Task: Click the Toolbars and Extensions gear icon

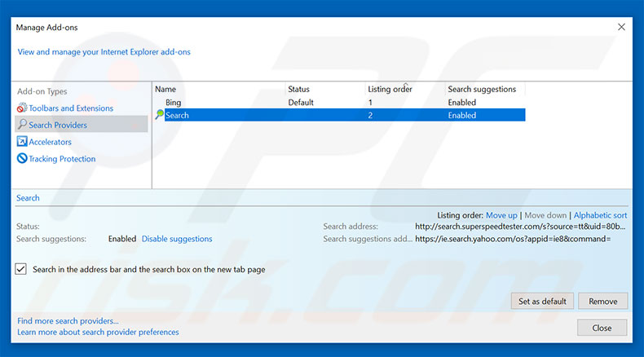Action: click(22, 108)
